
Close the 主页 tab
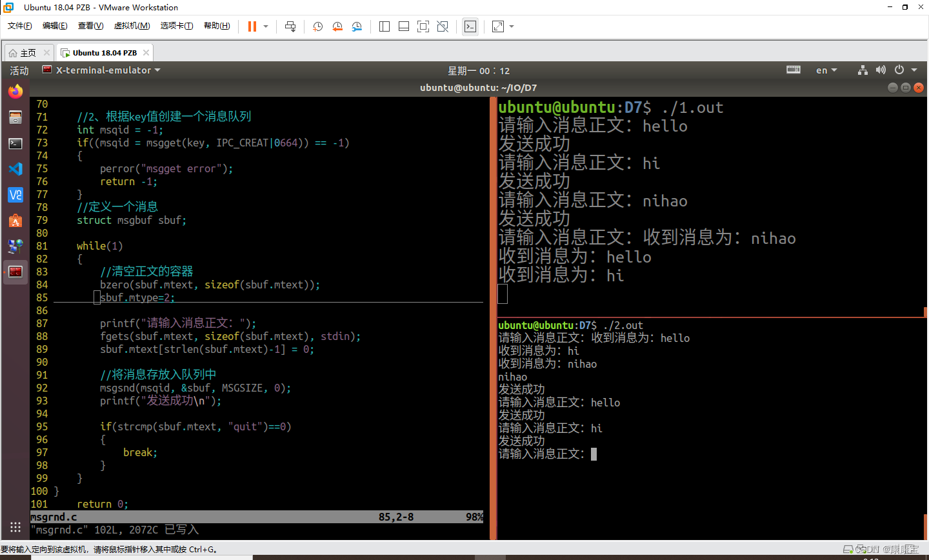pyautogui.click(x=46, y=53)
